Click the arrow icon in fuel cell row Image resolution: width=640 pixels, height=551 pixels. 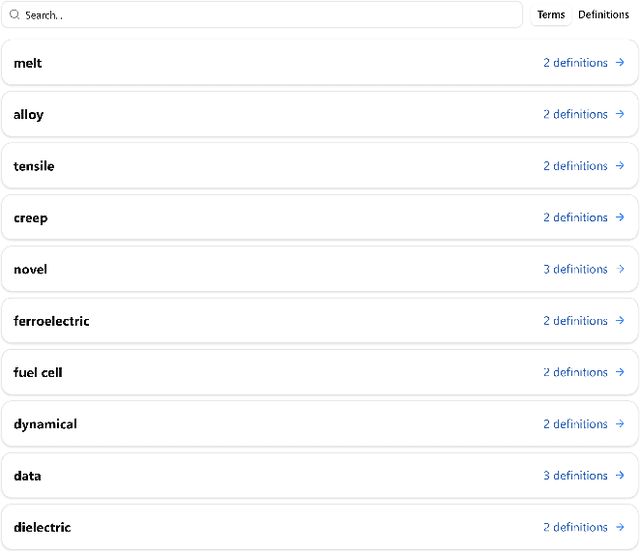[x=620, y=372]
